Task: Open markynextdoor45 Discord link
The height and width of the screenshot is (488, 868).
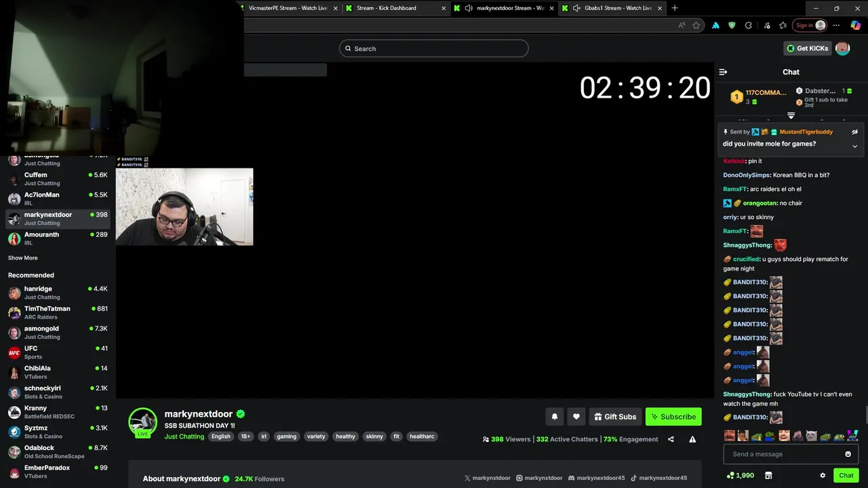Action: click(596, 478)
